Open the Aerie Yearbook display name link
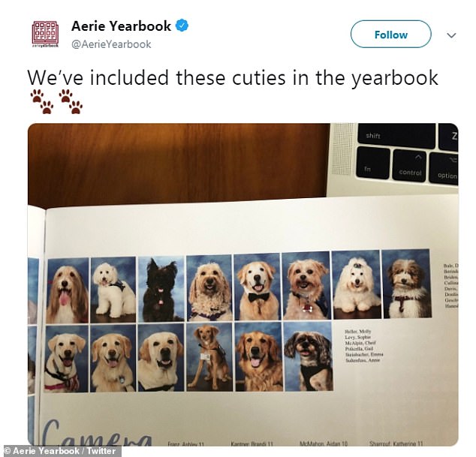Image resolution: width=476 pixels, height=457 pixels. click(121, 26)
